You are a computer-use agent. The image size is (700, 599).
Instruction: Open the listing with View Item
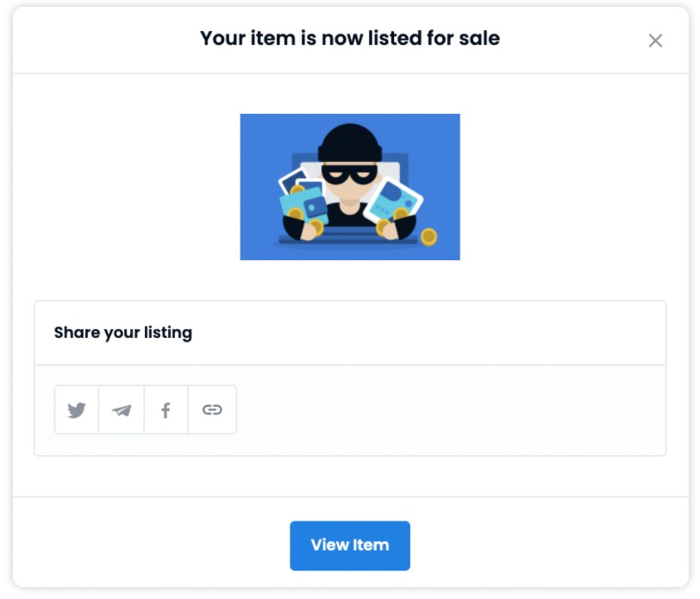(x=349, y=545)
